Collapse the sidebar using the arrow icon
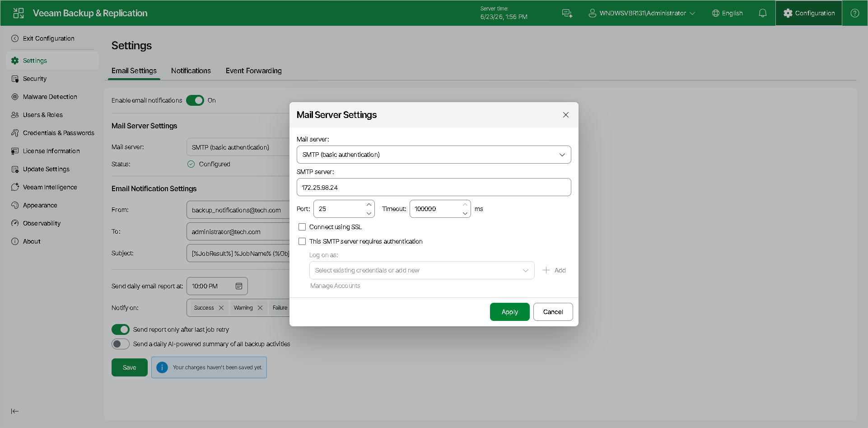 15,411
